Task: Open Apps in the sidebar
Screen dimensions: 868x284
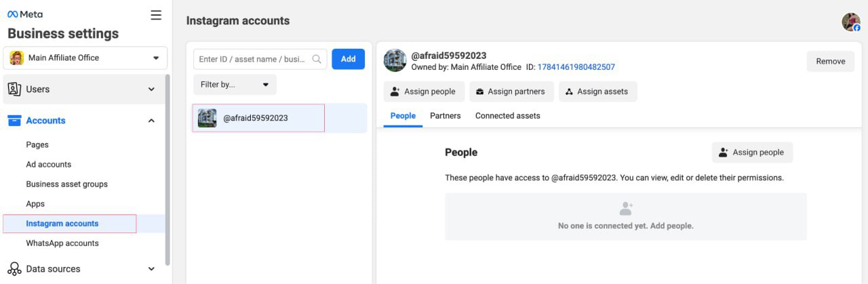Action: pyautogui.click(x=35, y=203)
